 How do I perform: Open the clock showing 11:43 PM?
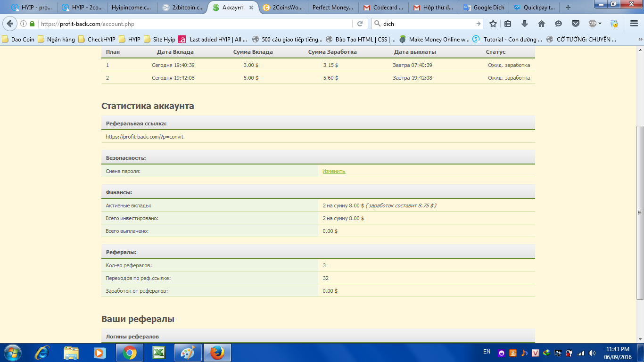point(618,353)
